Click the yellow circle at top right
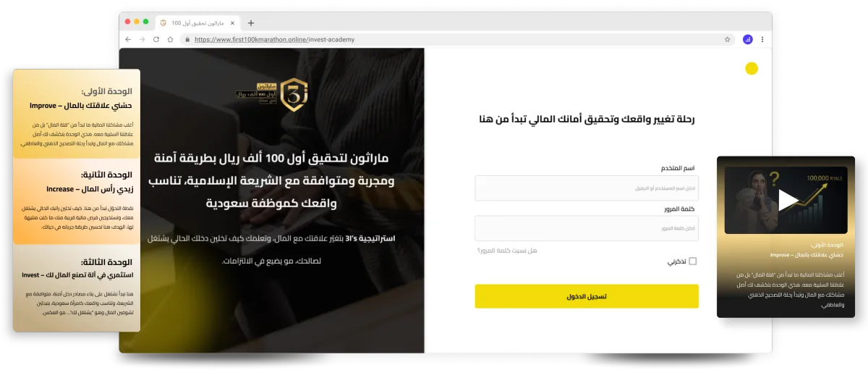868x378 pixels. (752, 69)
